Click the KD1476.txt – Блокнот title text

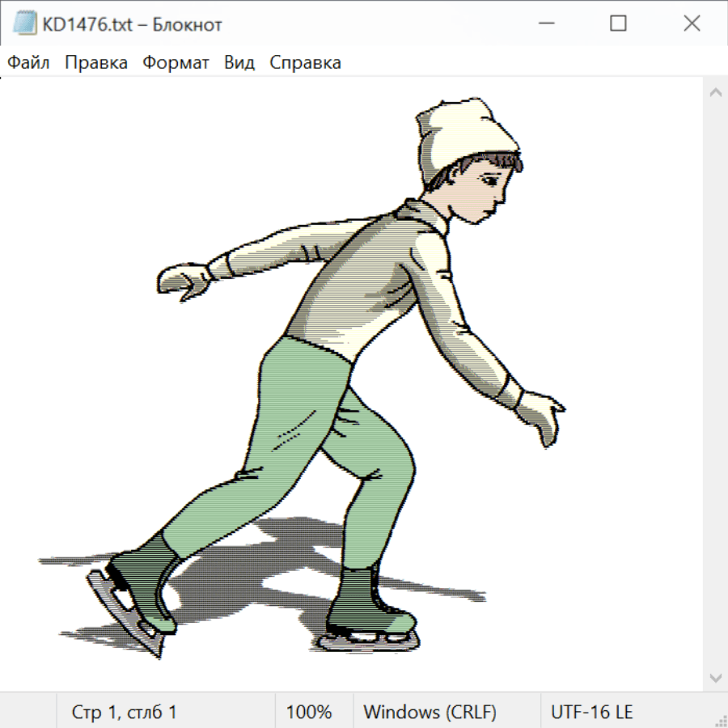coord(132,24)
